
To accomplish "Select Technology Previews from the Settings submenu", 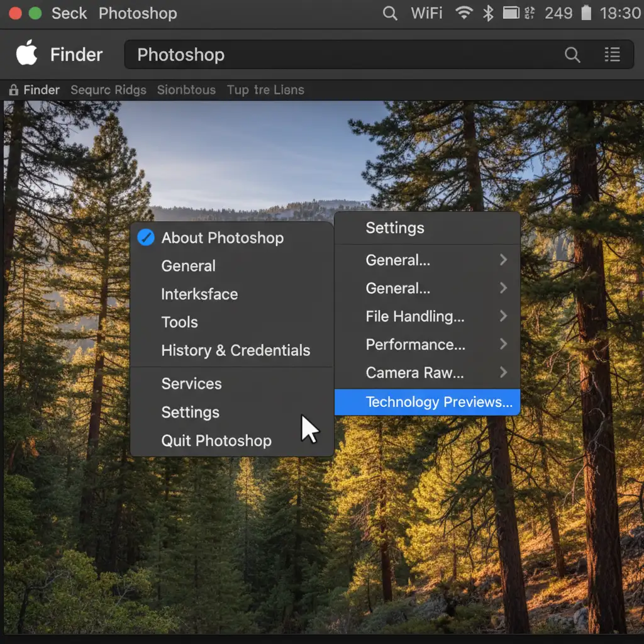I will [438, 402].
